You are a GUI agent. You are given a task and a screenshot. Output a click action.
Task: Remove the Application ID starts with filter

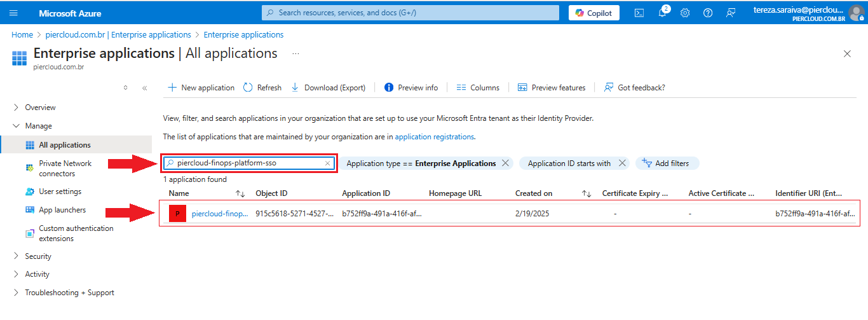click(x=622, y=163)
